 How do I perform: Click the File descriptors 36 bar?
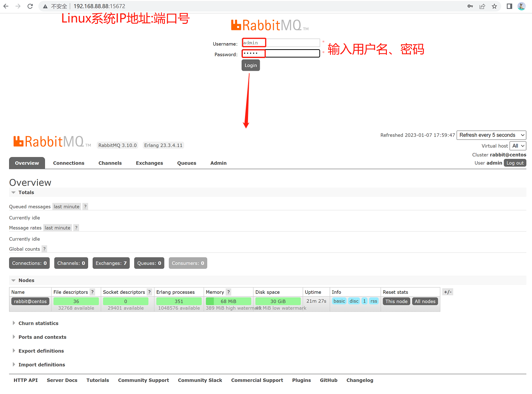coord(76,301)
